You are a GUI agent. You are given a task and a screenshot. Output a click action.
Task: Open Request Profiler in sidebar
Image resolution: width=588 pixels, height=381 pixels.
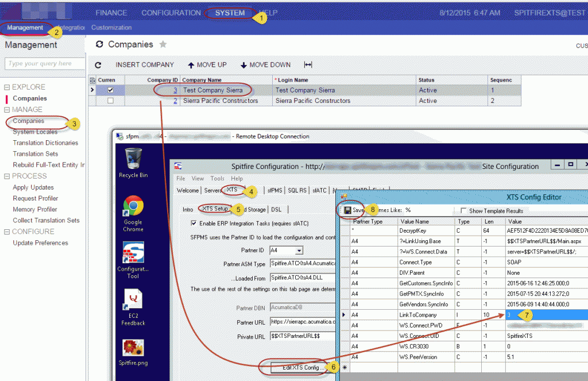(x=36, y=198)
